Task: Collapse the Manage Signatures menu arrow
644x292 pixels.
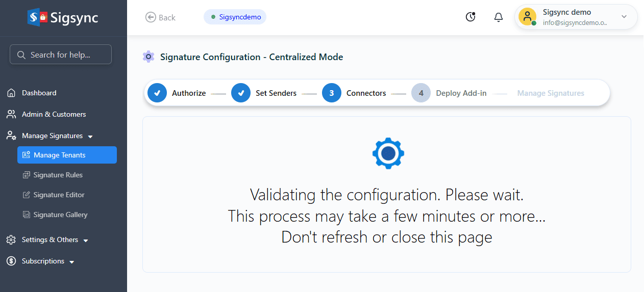Action: (90, 137)
